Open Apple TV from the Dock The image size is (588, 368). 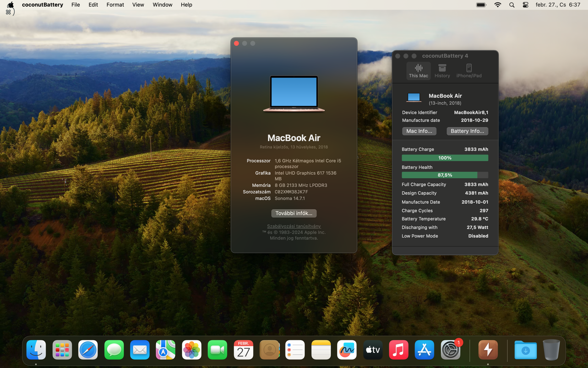(373, 350)
